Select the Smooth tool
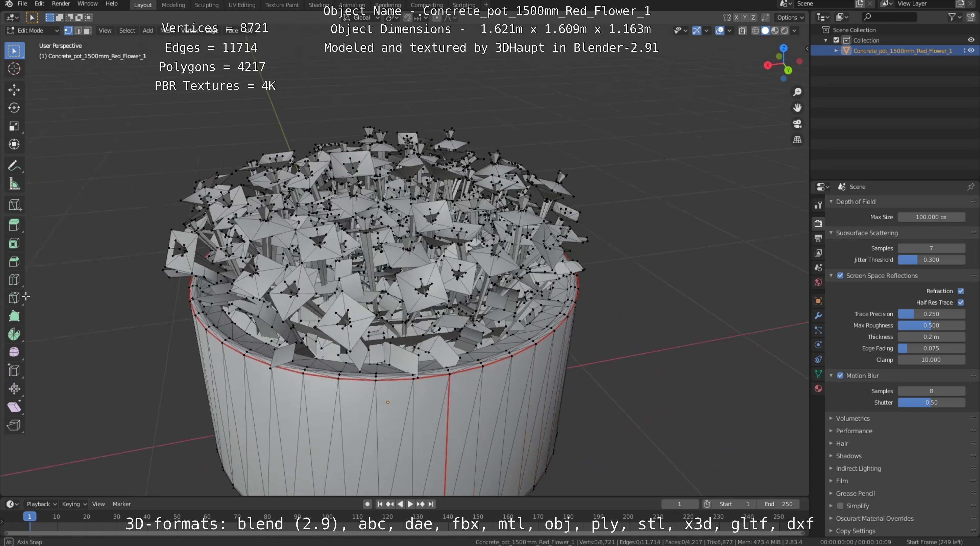Image resolution: width=980 pixels, height=546 pixels. (14, 352)
